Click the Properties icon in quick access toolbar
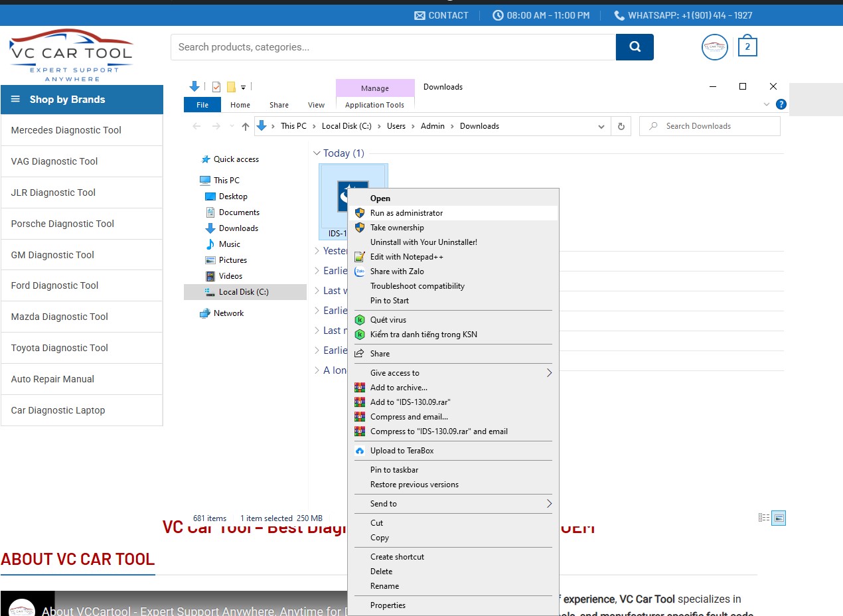843x616 pixels. [216, 87]
